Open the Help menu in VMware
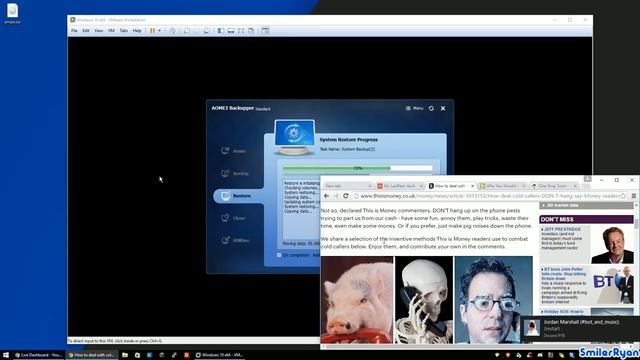 [x=137, y=31]
